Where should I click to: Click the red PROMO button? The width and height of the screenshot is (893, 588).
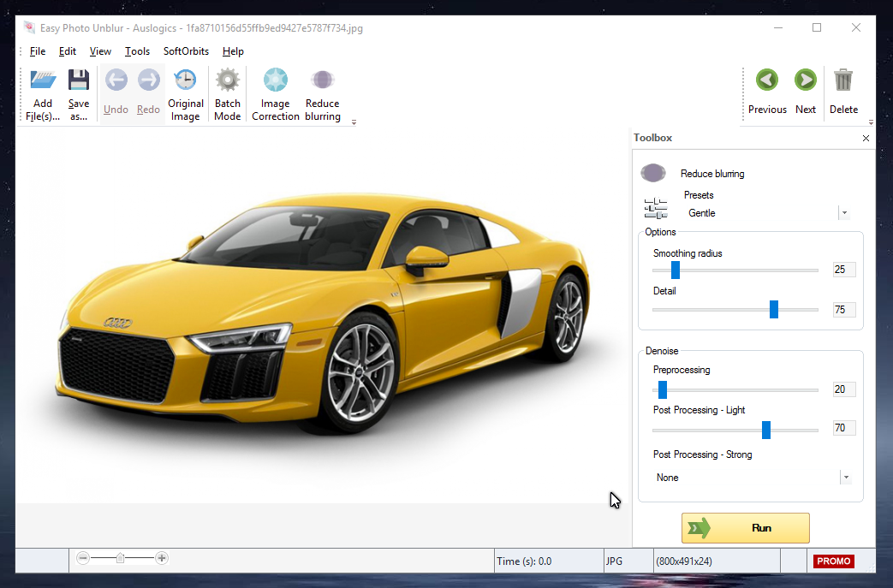click(x=834, y=561)
